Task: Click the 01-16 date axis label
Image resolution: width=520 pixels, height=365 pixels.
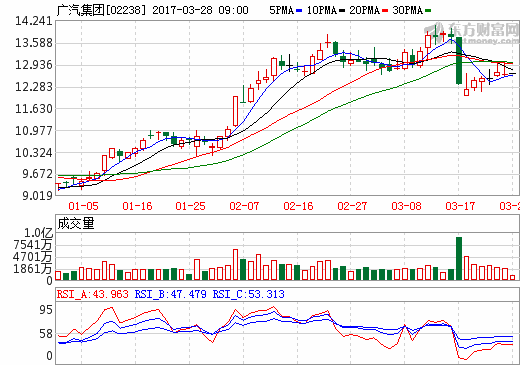Action: point(137,206)
